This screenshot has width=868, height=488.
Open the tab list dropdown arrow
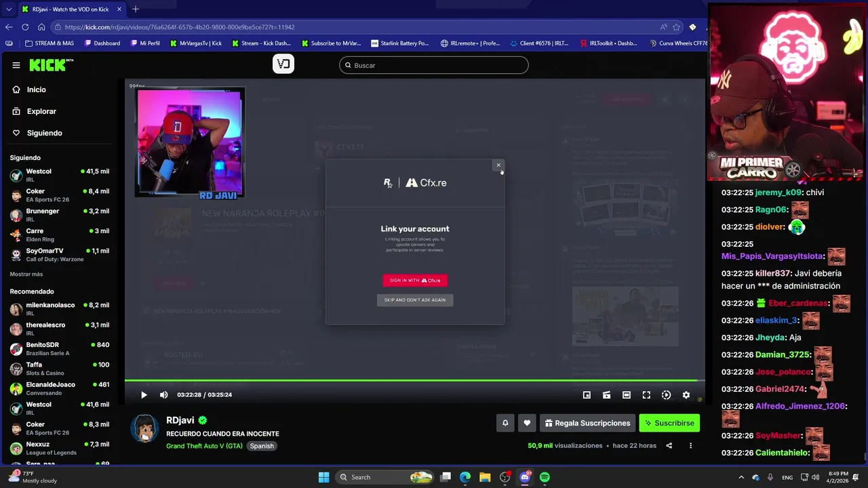point(9,9)
